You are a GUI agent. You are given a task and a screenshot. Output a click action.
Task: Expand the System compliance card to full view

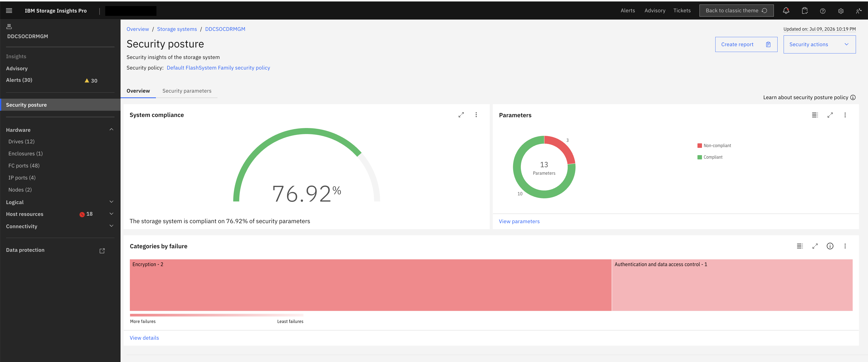(461, 115)
